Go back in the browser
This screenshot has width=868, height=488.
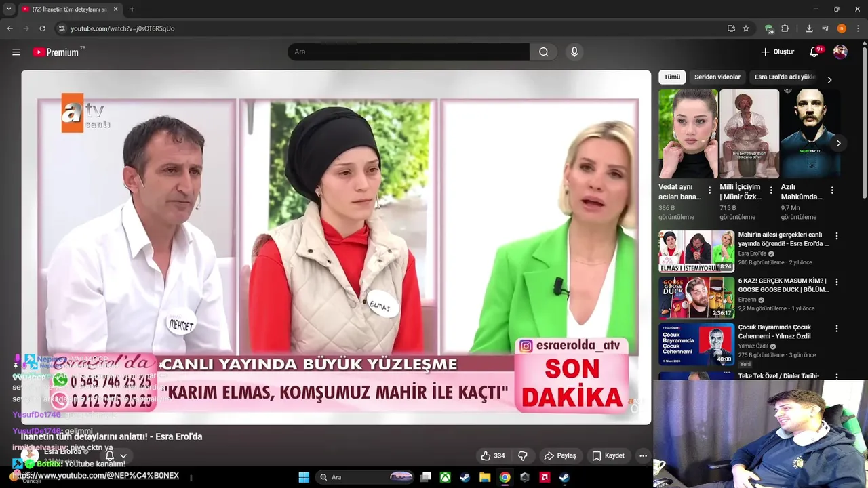(x=9, y=28)
